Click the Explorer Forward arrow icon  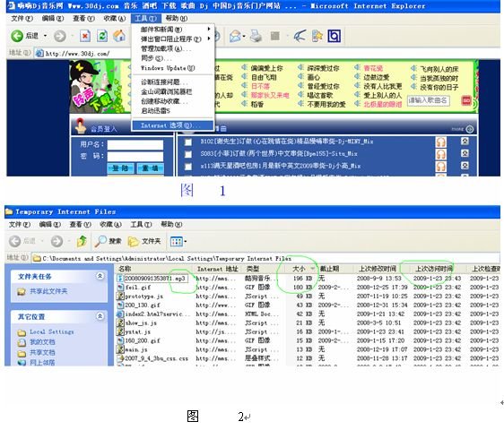(x=56, y=241)
